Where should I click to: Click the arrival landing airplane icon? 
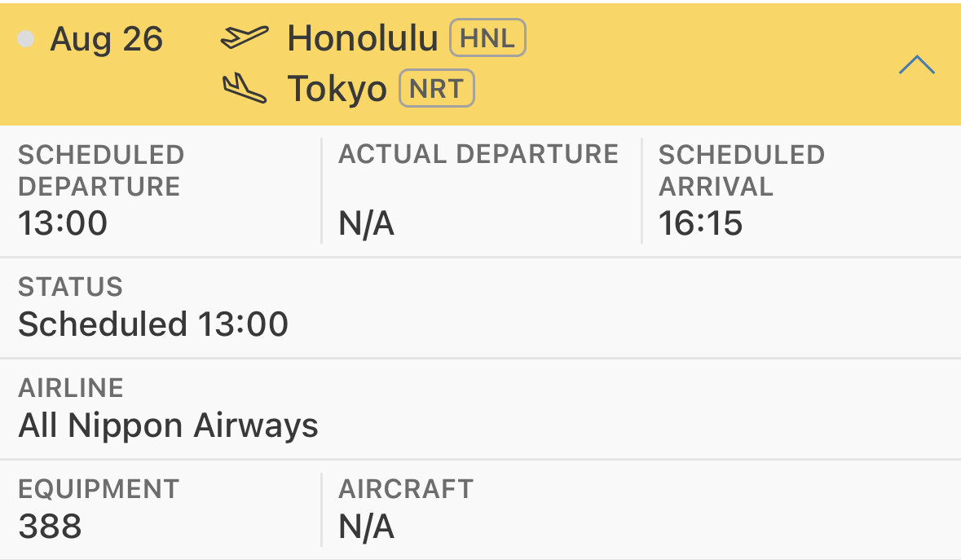tap(245, 88)
